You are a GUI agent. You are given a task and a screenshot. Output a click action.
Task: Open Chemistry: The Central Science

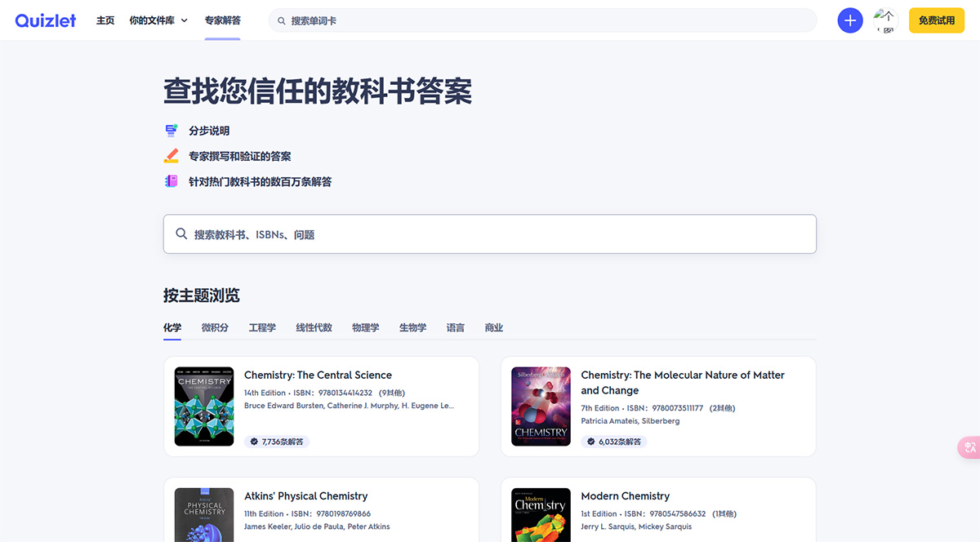(318, 375)
